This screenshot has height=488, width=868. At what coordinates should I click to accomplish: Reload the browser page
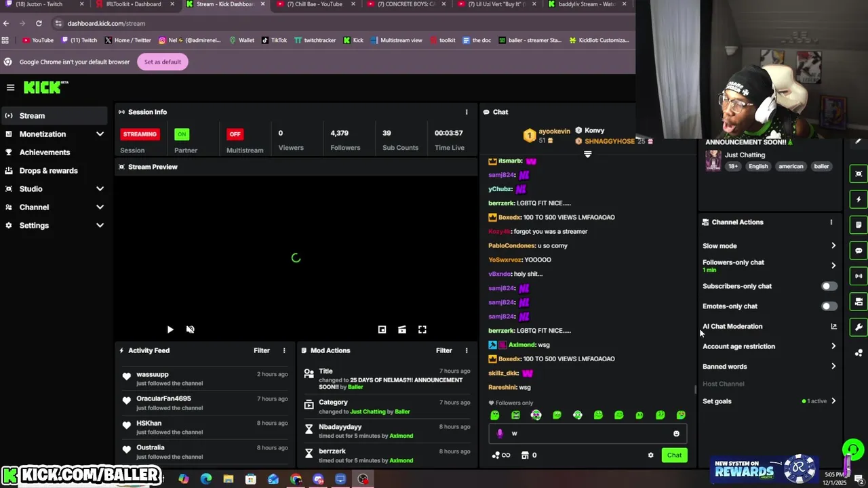tap(39, 23)
